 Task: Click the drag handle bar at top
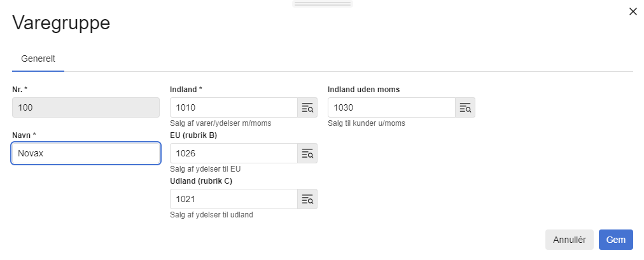coord(323,4)
